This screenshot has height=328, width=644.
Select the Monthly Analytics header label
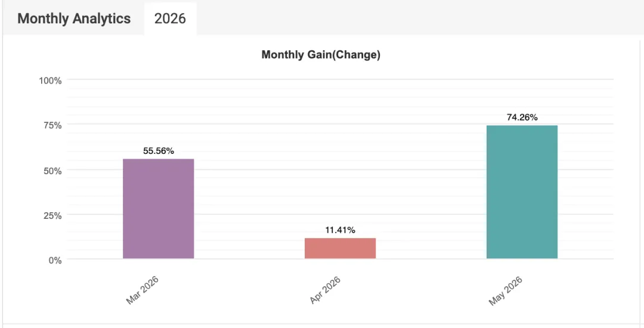[x=74, y=18]
